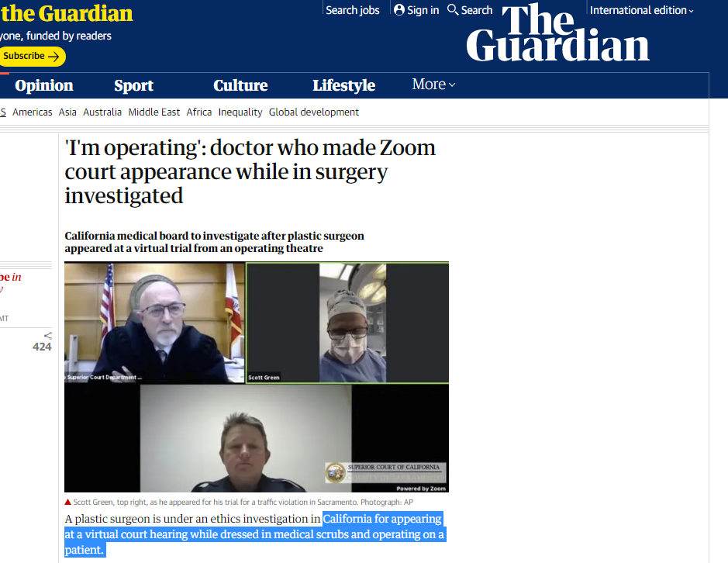
Task: Click the large Guardian logo
Action: click(x=557, y=33)
